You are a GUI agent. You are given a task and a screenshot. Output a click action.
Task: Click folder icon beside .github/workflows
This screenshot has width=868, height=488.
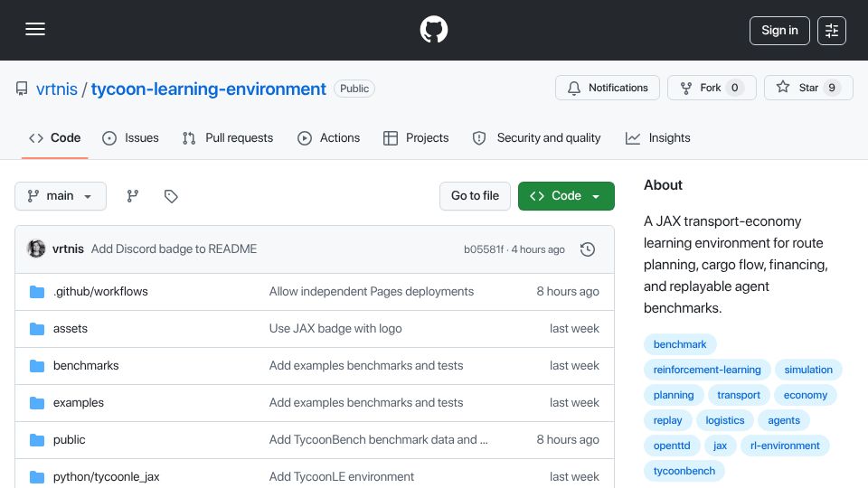tap(37, 292)
